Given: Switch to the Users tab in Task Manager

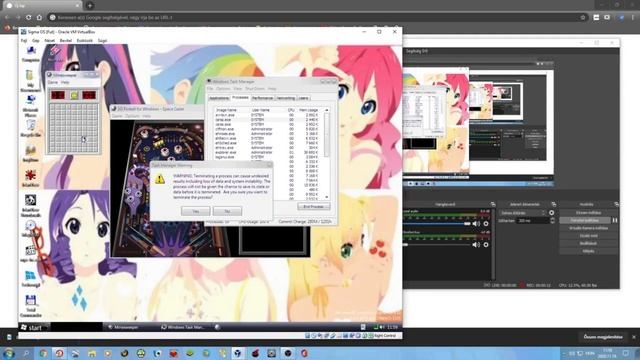Looking at the screenshot, I should [x=303, y=98].
